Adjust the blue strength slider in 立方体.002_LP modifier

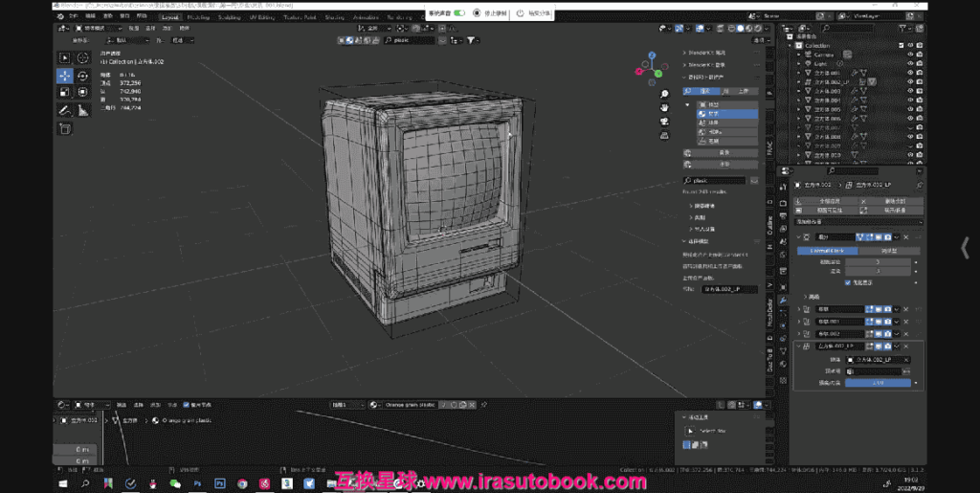[878, 382]
